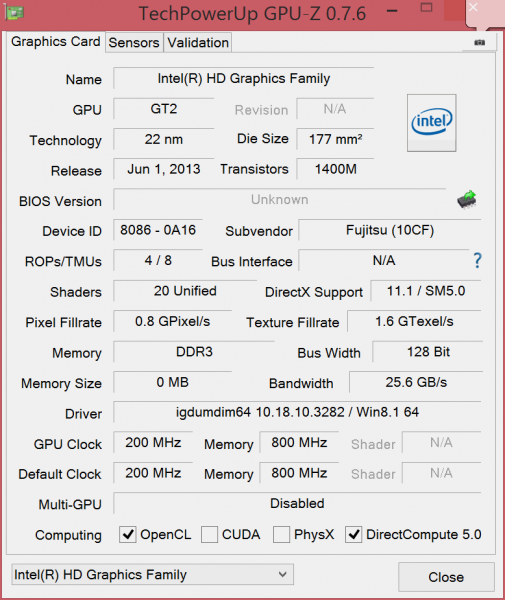Toggle the DirectCompute 5.0 checkbox

click(x=354, y=534)
